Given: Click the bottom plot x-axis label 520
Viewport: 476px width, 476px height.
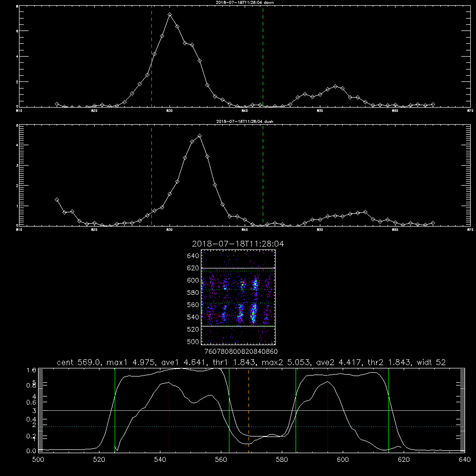Looking at the screenshot, I should pos(99,460).
